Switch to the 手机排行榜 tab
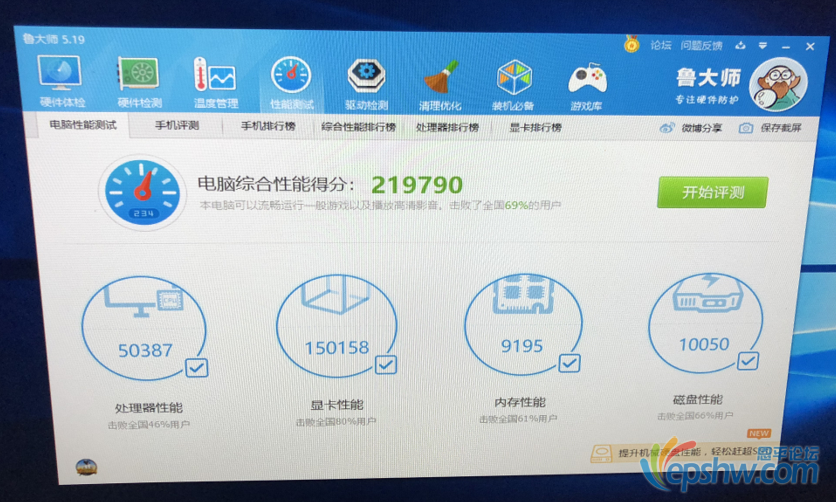 (x=268, y=126)
